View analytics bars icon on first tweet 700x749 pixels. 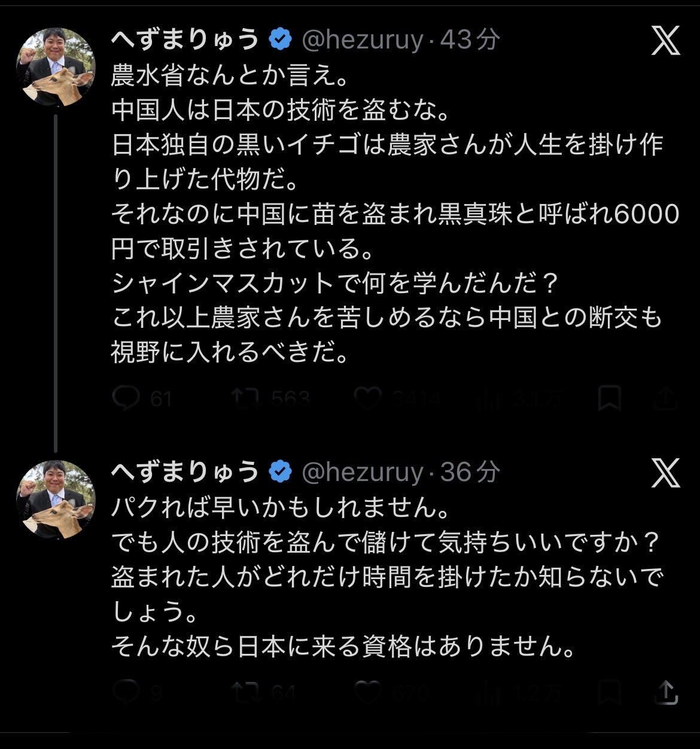489,398
